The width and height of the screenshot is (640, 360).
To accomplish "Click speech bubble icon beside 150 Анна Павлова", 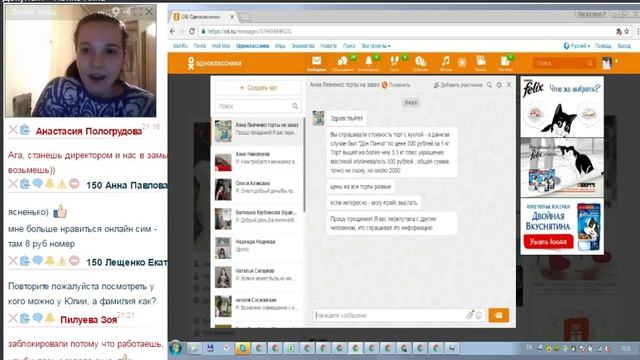I will coord(38,184).
